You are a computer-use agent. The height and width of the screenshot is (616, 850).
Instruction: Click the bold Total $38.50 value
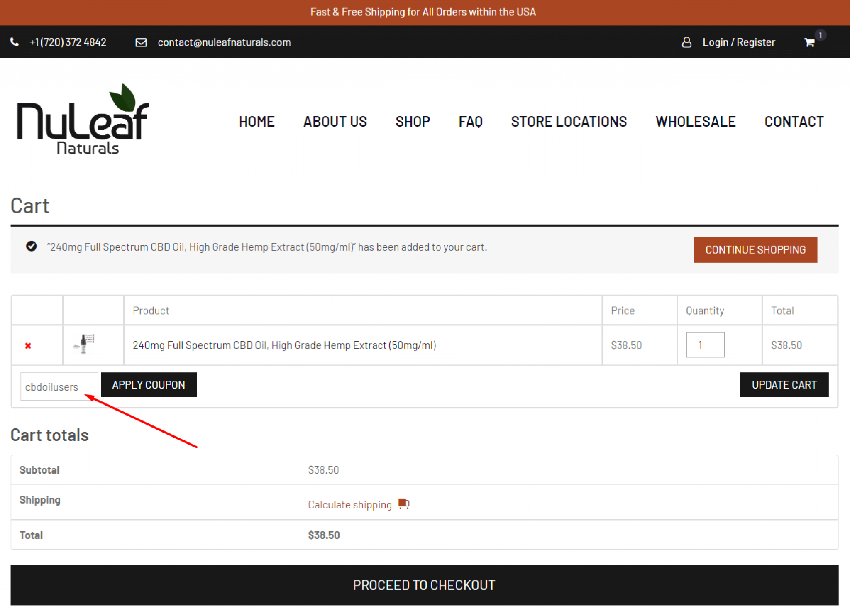pos(324,535)
